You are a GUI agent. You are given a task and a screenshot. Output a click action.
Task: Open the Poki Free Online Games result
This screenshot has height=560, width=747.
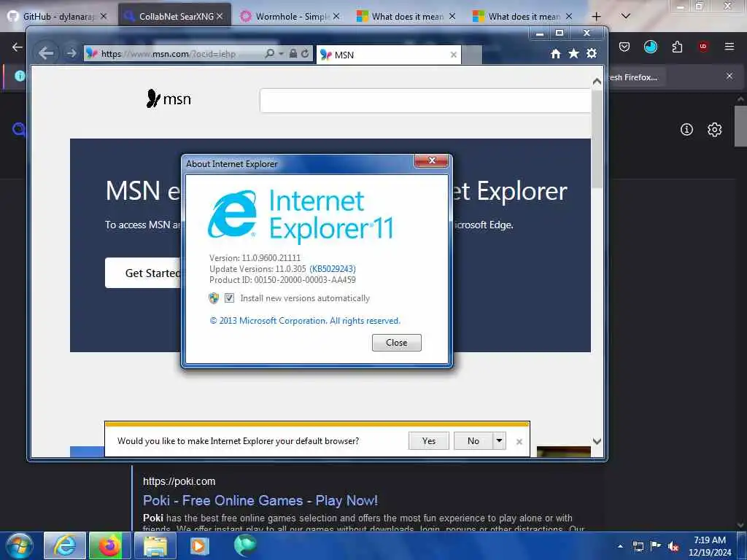[x=260, y=500]
